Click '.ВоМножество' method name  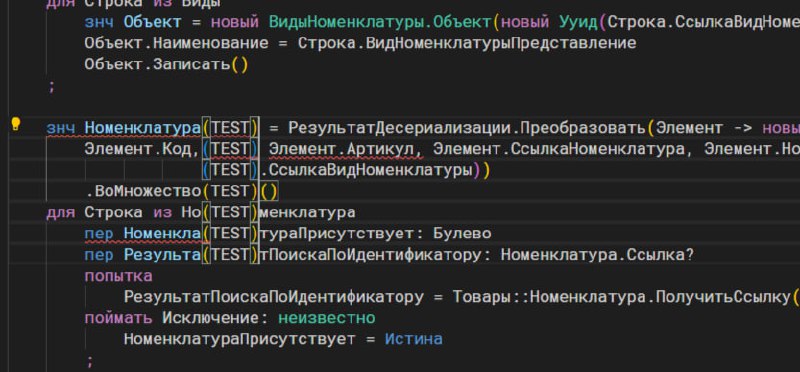pos(142,191)
